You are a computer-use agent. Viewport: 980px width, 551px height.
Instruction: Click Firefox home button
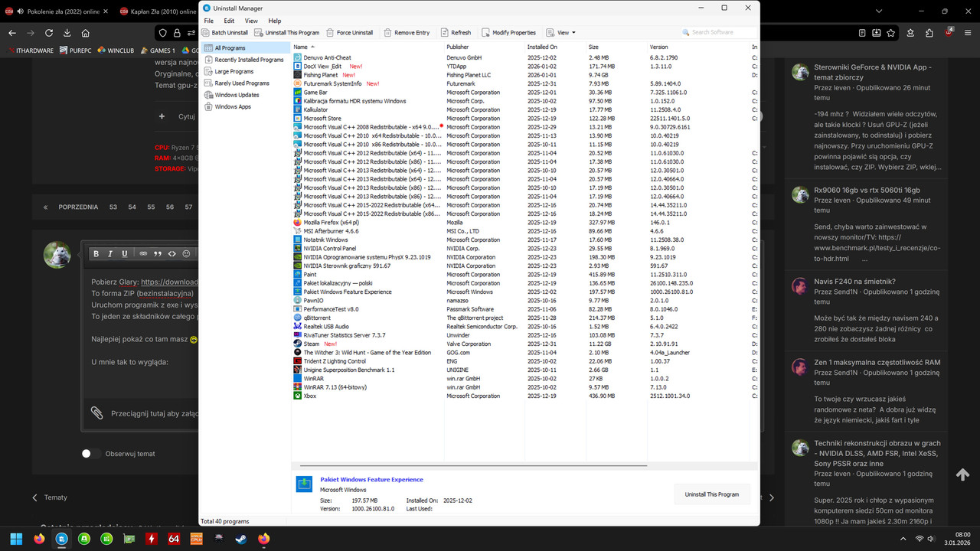[x=85, y=33]
